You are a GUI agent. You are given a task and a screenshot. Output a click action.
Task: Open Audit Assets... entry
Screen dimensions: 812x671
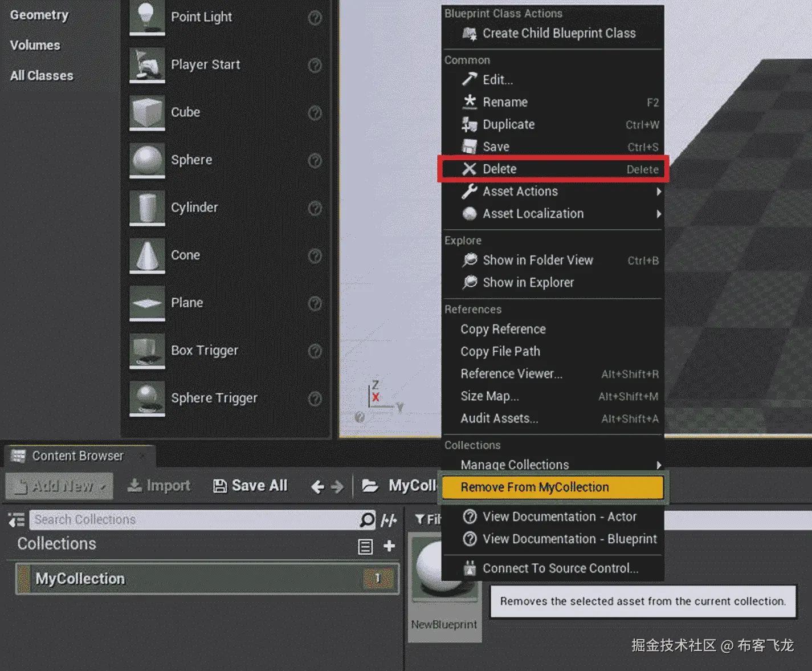553,418
